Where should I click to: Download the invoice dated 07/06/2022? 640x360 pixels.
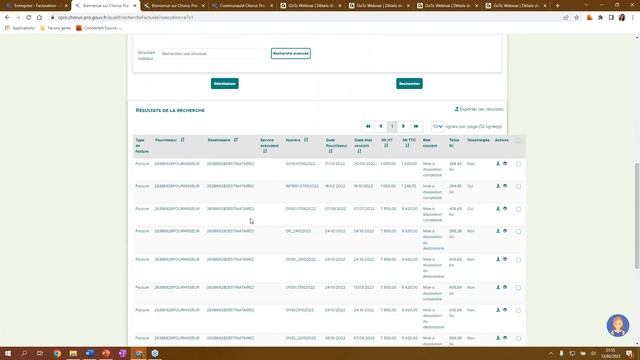[498, 209]
